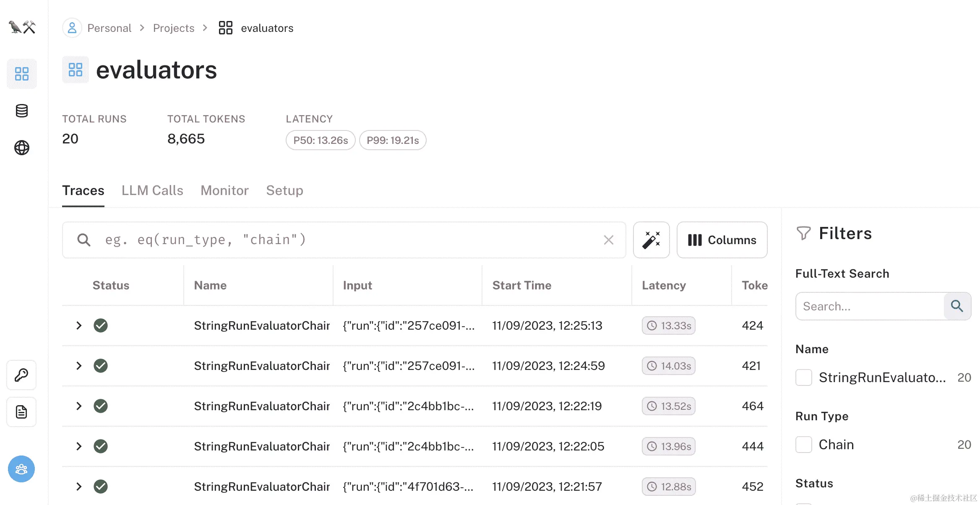Click the magic wand query helper

(651, 240)
